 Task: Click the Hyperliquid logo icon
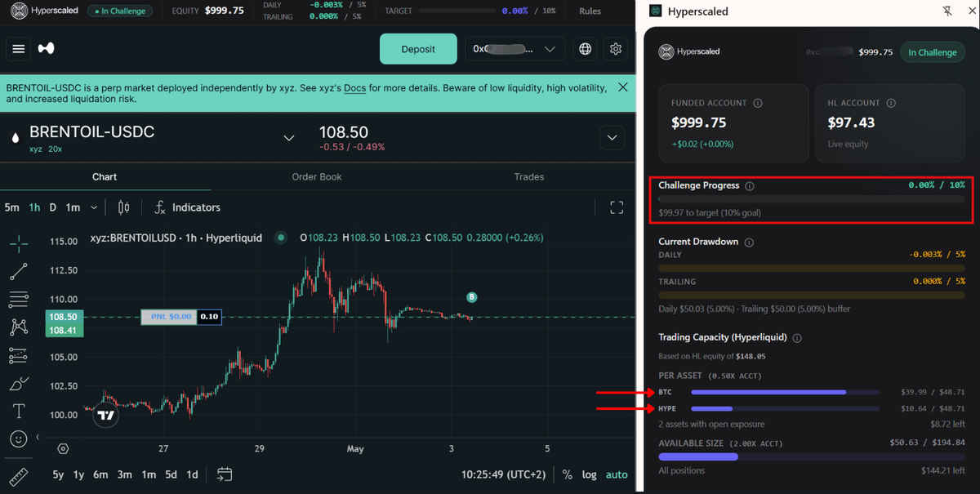[47, 49]
